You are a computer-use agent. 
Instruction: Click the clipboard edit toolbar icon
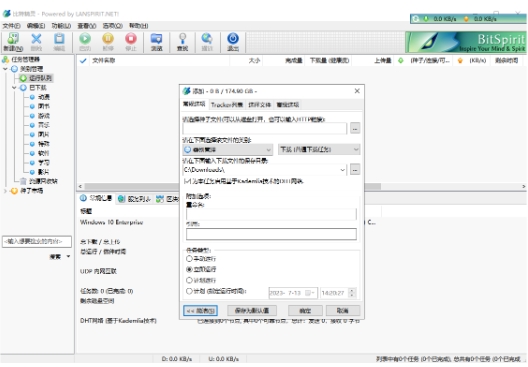59,39
